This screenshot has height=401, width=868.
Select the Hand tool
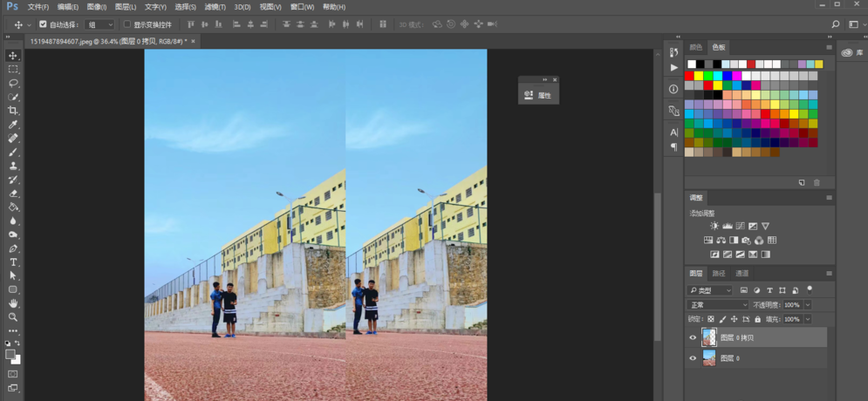pyautogui.click(x=13, y=302)
